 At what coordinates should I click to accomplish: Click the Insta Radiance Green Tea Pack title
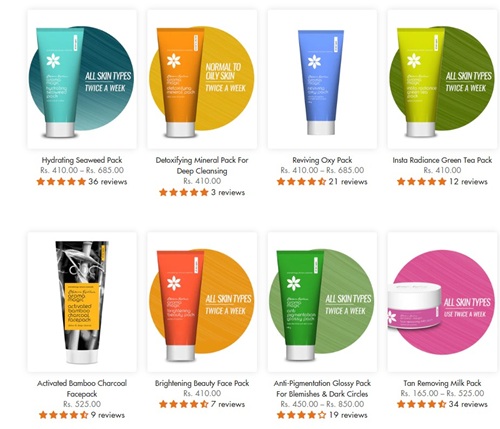pos(442,160)
